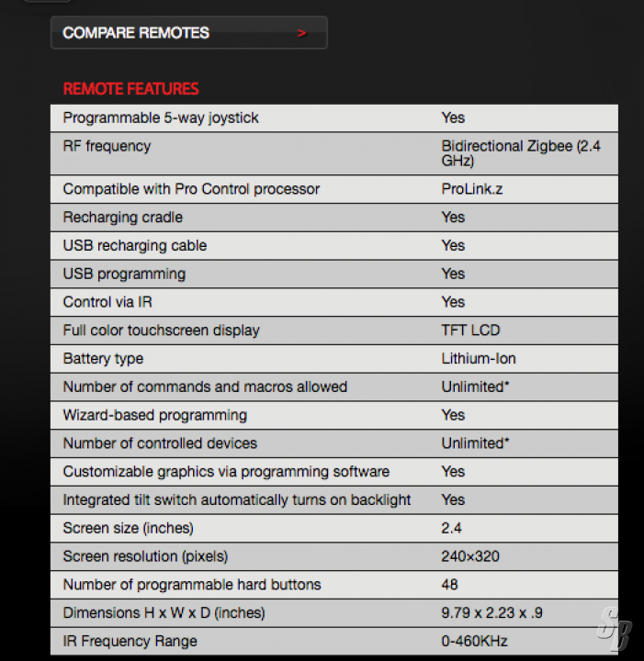Viewport: 644px width, 661px height.
Task: Click the REMOTE FEATURES heading
Action: point(130,89)
